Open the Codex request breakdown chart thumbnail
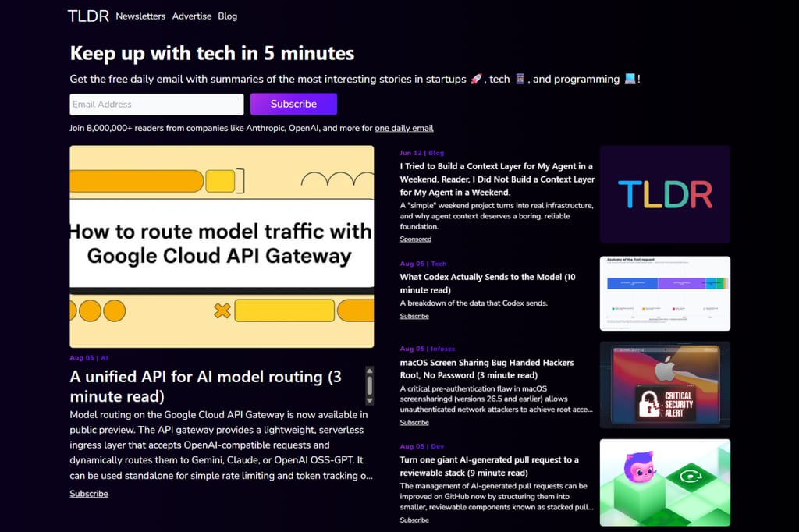This screenshot has width=799, height=532. click(x=665, y=293)
